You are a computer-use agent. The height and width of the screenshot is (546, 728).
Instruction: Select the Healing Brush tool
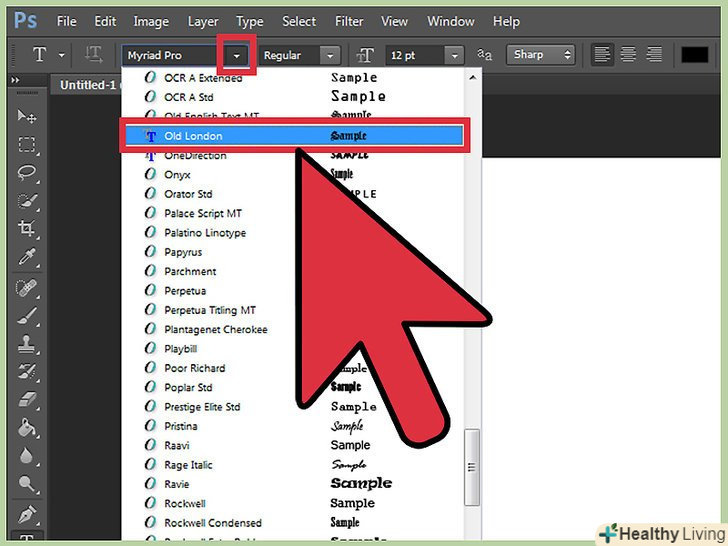pyautogui.click(x=26, y=288)
